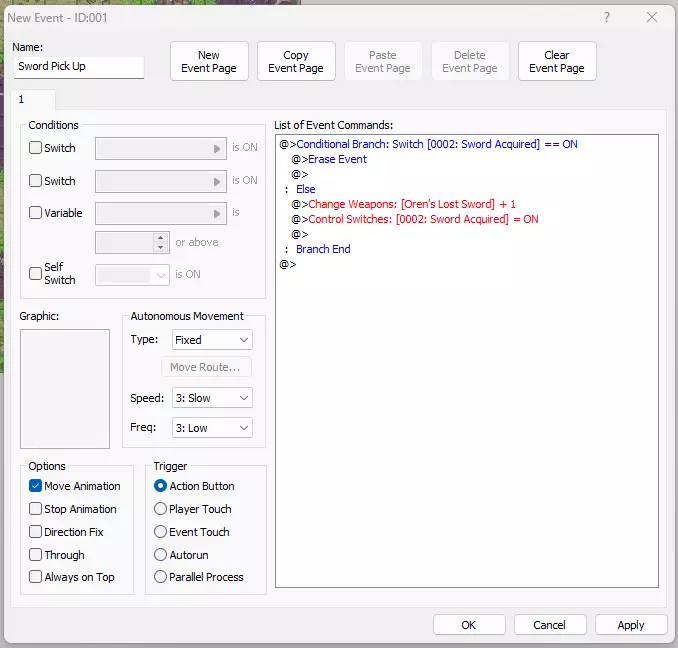The height and width of the screenshot is (648, 678).
Task: Click the event Graphic preview box
Action: [x=65, y=389]
